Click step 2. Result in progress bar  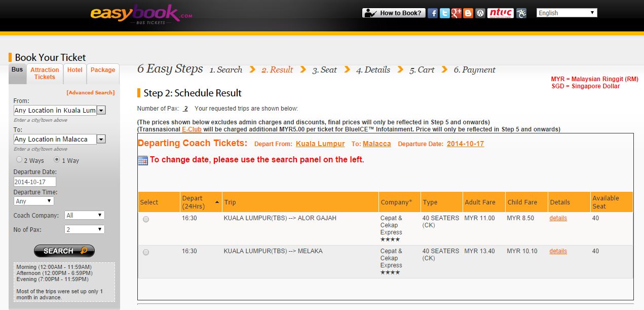277,70
